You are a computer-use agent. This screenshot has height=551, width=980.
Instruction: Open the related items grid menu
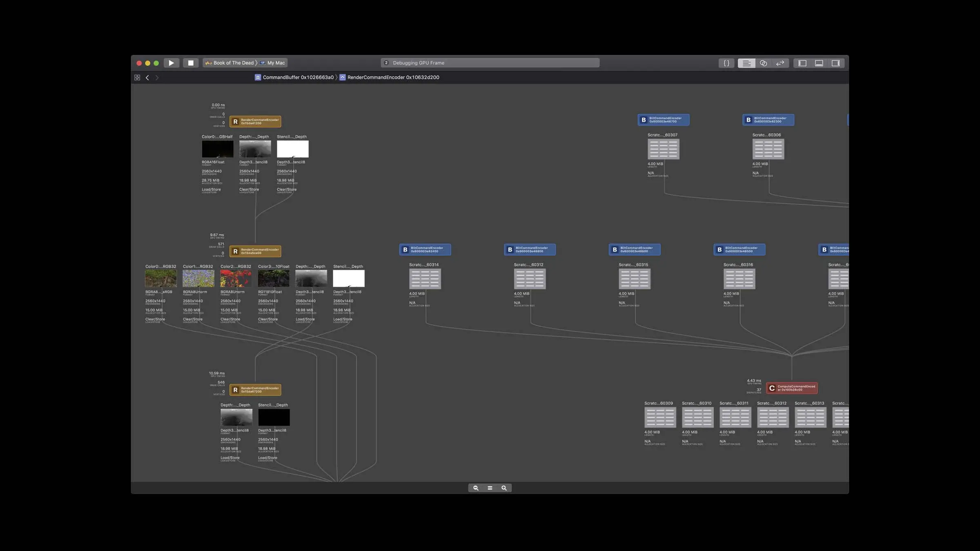point(137,78)
